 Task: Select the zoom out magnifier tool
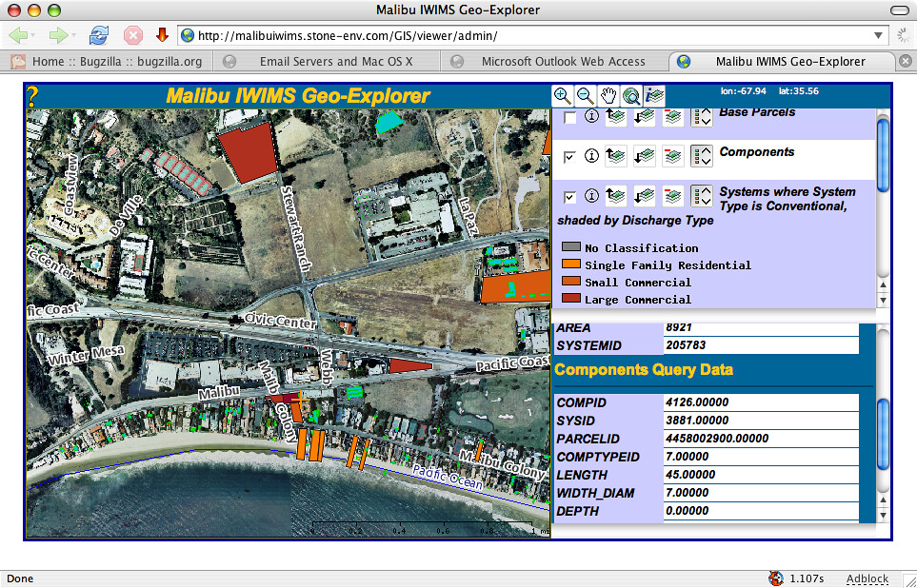(586, 96)
